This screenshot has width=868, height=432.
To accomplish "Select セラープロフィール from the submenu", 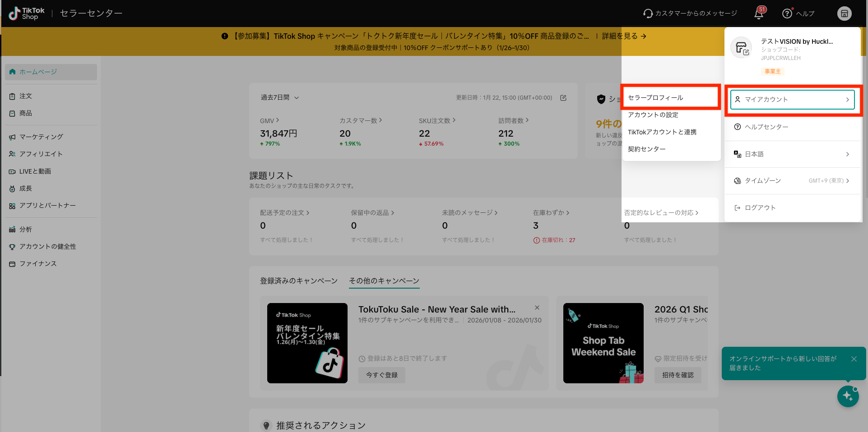I will (671, 97).
